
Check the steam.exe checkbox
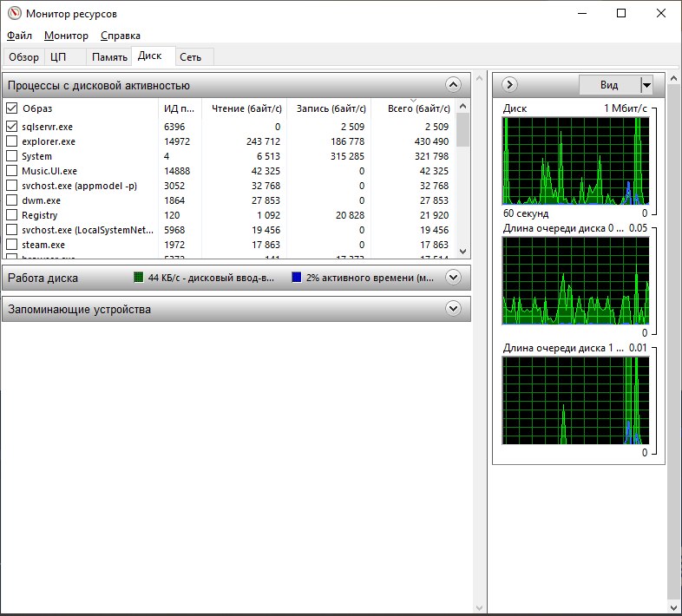click(12, 244)
